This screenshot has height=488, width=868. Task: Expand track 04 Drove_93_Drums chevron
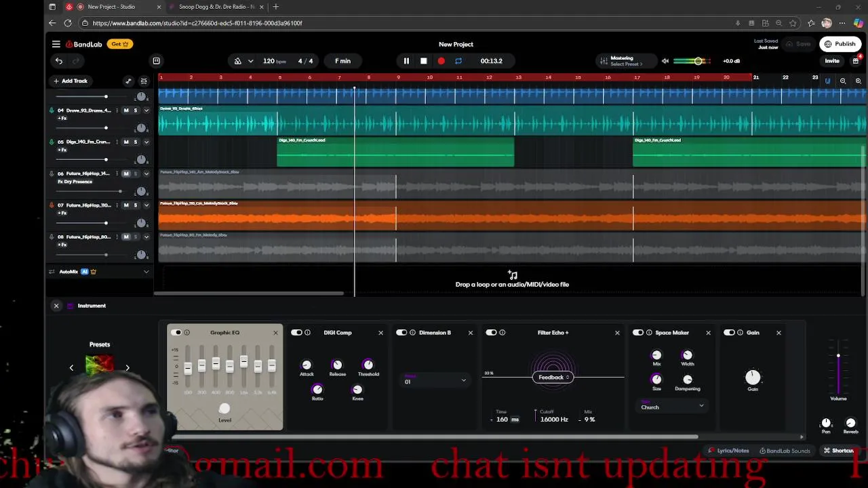(146, 110)
